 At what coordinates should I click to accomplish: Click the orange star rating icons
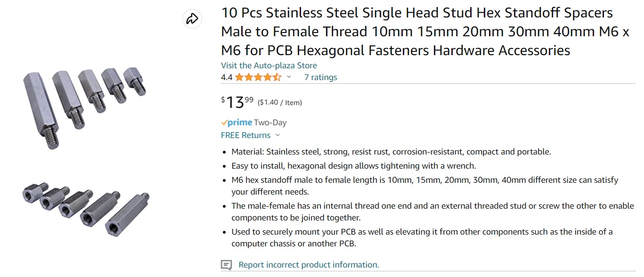(258, 77)
